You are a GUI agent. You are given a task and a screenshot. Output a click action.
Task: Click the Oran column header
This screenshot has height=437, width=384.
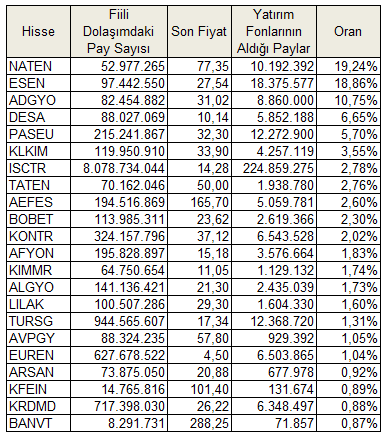(348, 31)
